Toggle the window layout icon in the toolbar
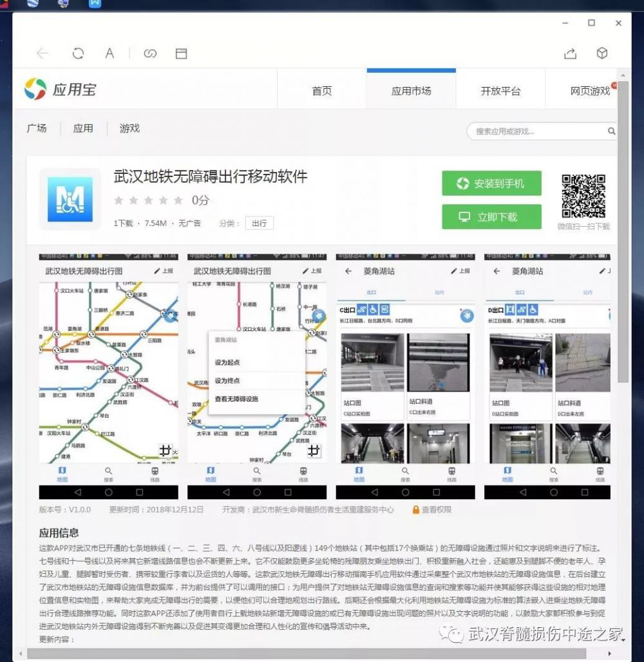Viewport: 644px width, 662px height. tap(181, 53)
